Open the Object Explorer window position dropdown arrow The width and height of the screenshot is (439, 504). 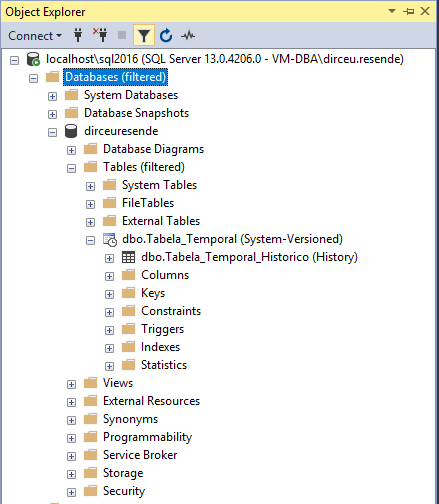pyautogui.click(x=392, y=11)
